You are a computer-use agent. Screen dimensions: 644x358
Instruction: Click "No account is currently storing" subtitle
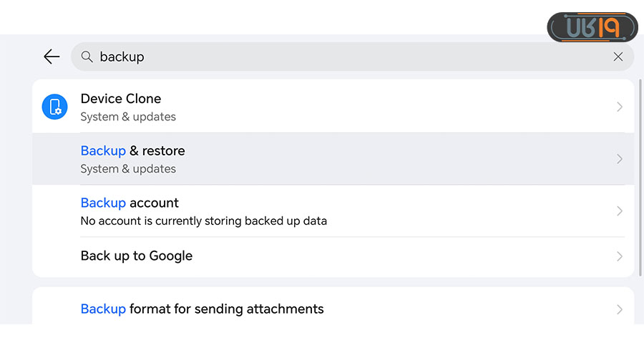pyautogui.click(x=204, y=221)
